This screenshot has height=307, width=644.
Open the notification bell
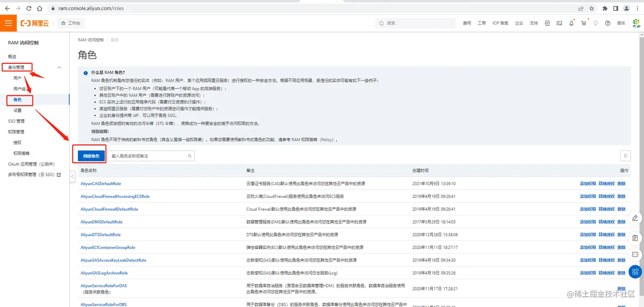tap(572, 23)
